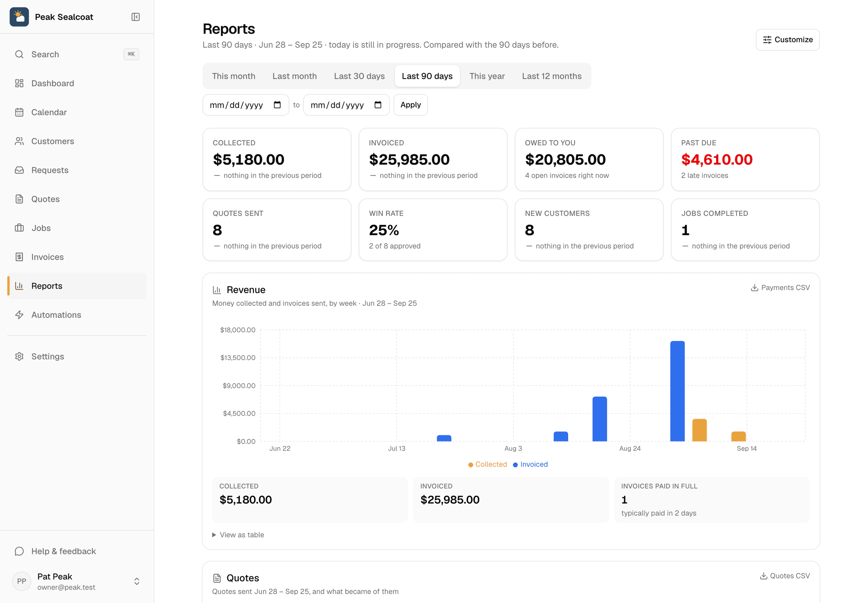868x603 pixels.
Task: Click the Requests inbox icon
Action: 19,170
